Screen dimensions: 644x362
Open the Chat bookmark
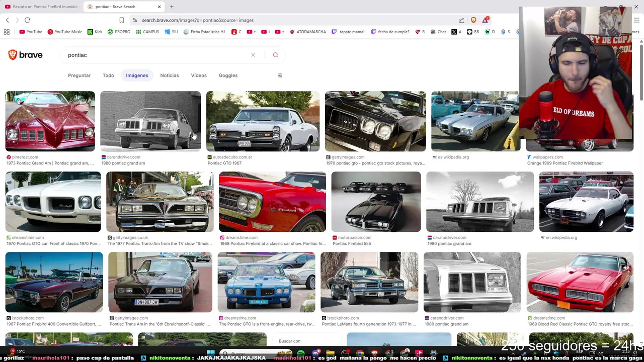(438, 32)
